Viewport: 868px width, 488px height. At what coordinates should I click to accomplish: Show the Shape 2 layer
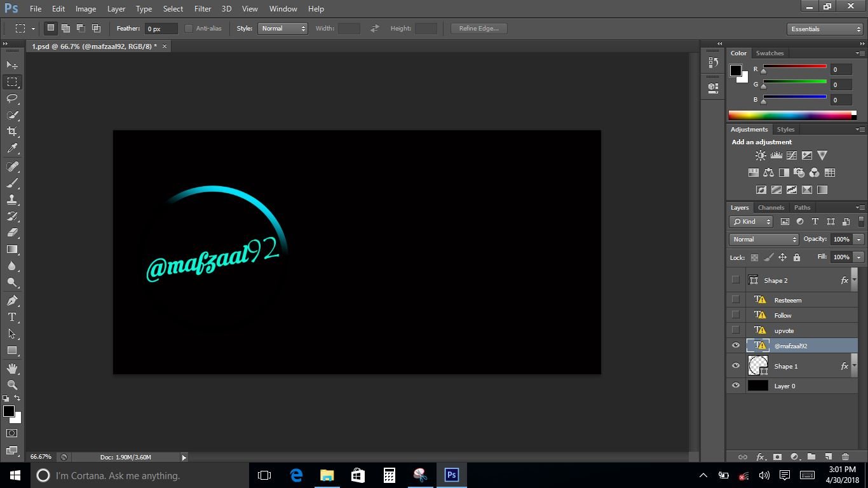pyautogui.click(x=736, y=280)
